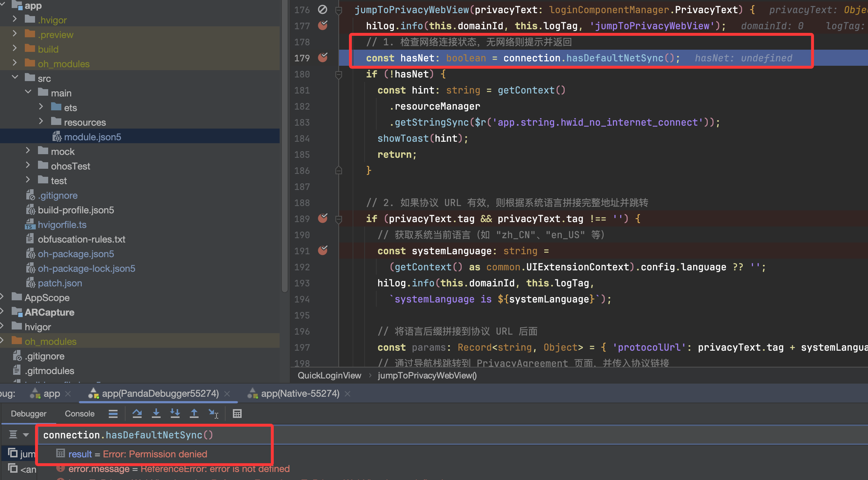Screen dimensions: 868x480
Task: Open hvigorfile.ts file
Action: tap(62, 225)
